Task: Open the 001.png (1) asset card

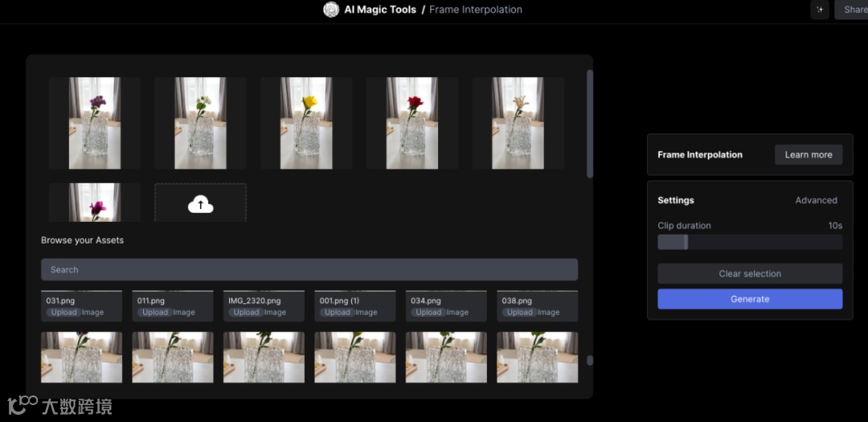Action: coord(355,306)
